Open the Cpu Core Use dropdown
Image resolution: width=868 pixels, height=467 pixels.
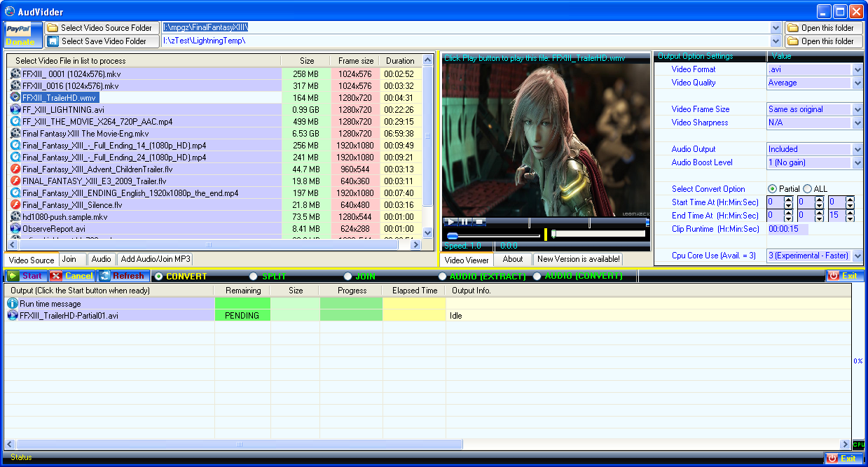(857, 256)
